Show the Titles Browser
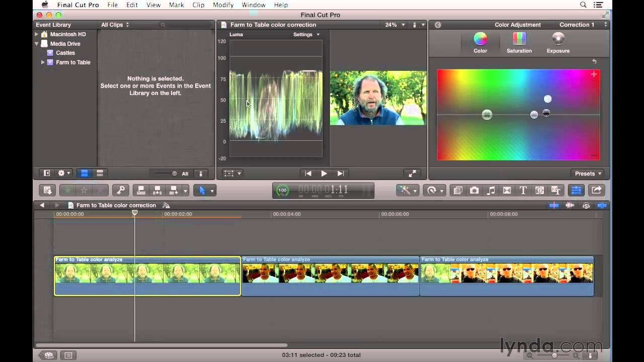Image resolution: width=644 pixels, height=362 pixels. (x=523, y=191)
